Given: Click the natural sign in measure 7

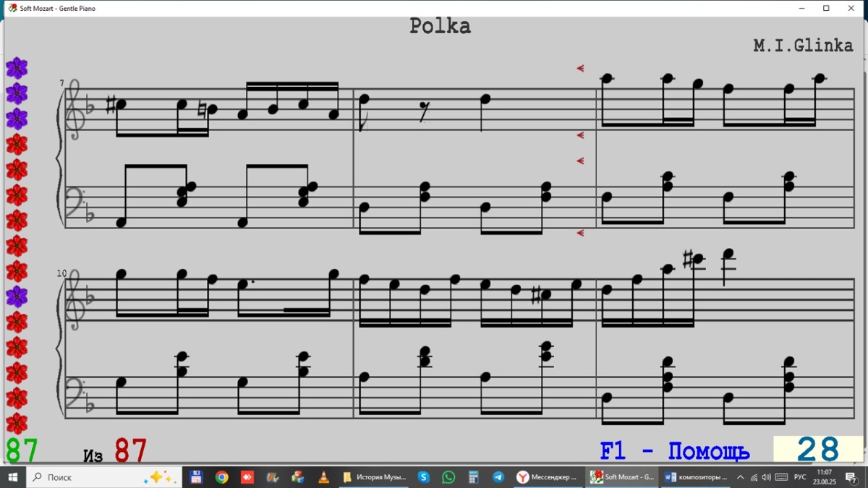Looking at the screenshot, I should tap(204, 110).
